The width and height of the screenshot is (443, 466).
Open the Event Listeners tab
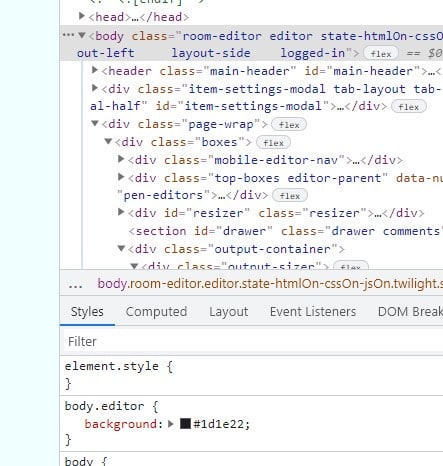pos(313,312)
